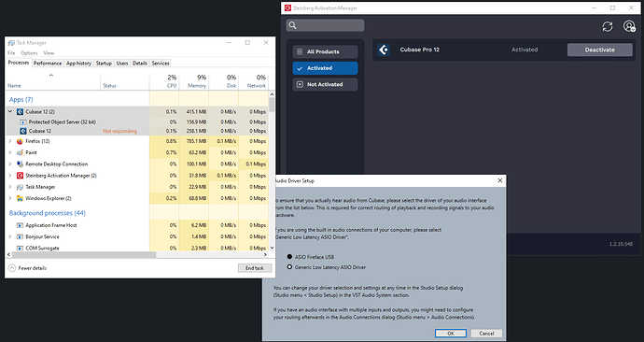This screenshot has width=644, height=342.
Task: Click the COM Surrogate icon
Action: 20,249
